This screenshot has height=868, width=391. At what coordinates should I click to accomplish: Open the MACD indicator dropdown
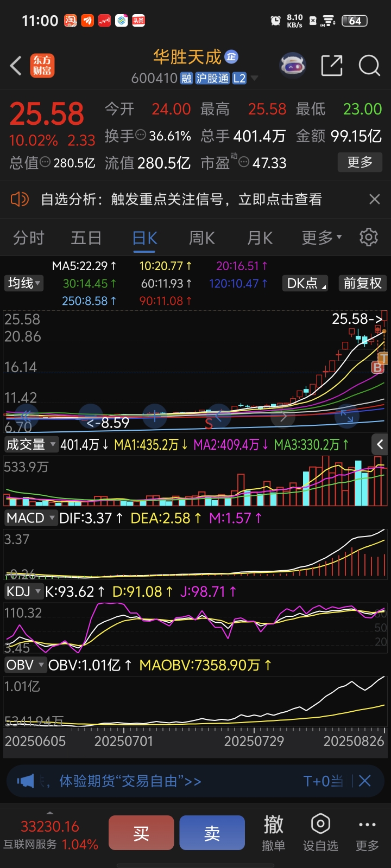click(x=30, y=518)
